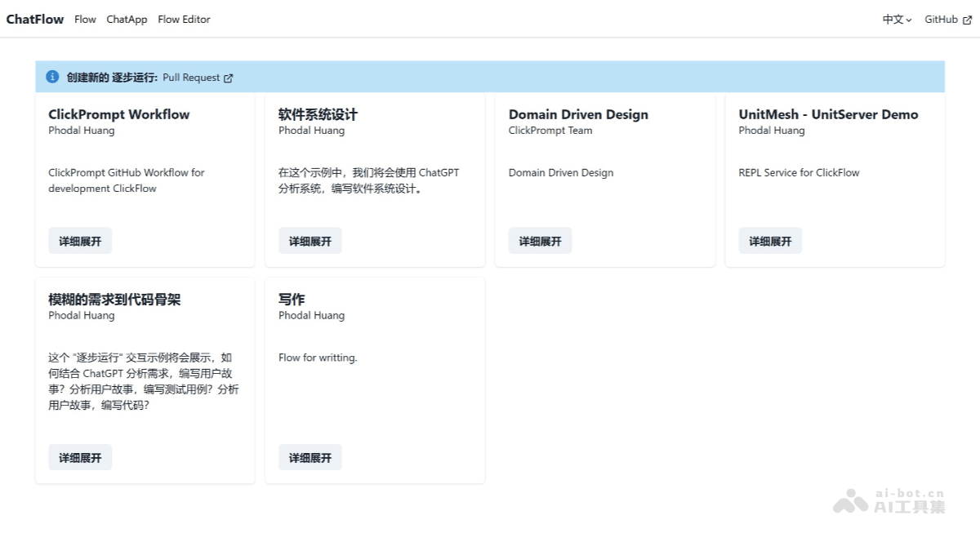Expand details for Domain Driven Design card
The image size is (980, 551).
click(x=540, y=241)
